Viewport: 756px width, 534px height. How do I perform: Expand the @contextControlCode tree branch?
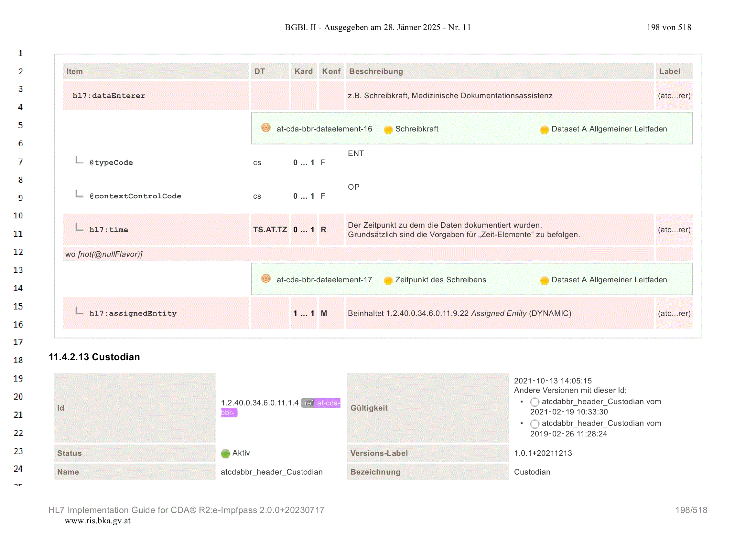pos(79,194)
